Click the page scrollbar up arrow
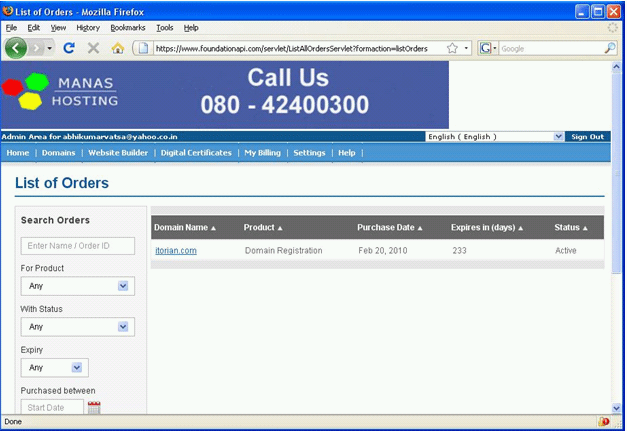The image size is (627, 431). pos(616,67)
